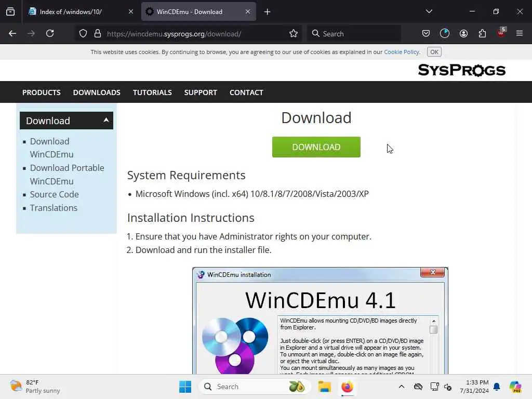
Task: Open the list all tabs dropdown arrow
Action: [x=429, y=11]
